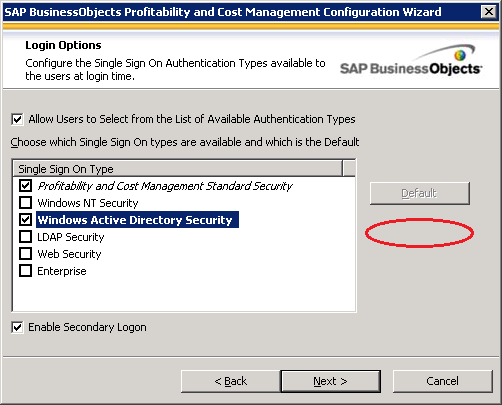Select the Enterprise row text

pos(62,271)
